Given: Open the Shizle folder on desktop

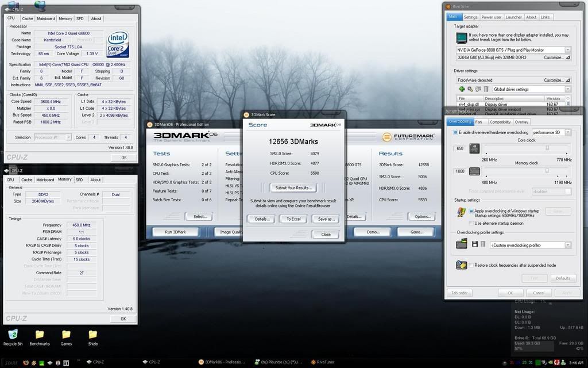Looking at the screenshot, I should 92,337.
